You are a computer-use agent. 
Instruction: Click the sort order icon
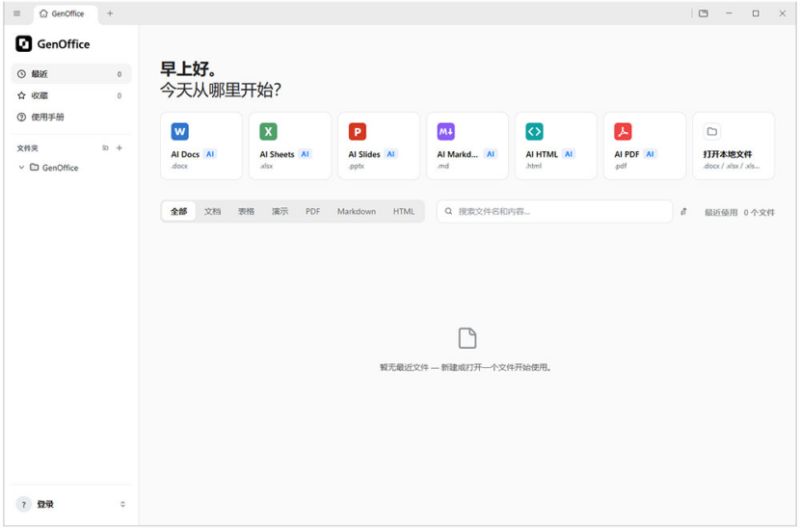[684, 212]
